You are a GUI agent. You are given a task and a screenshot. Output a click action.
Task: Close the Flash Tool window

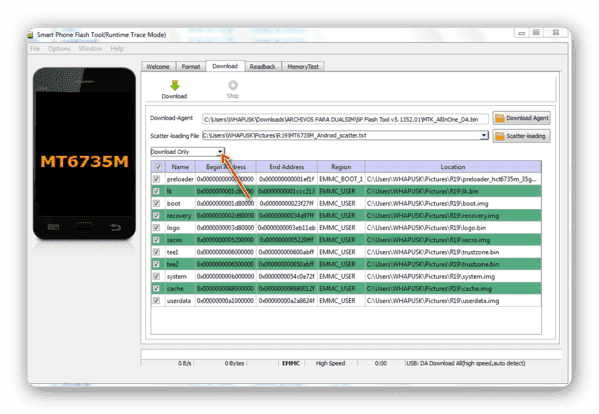click(556, 33)
